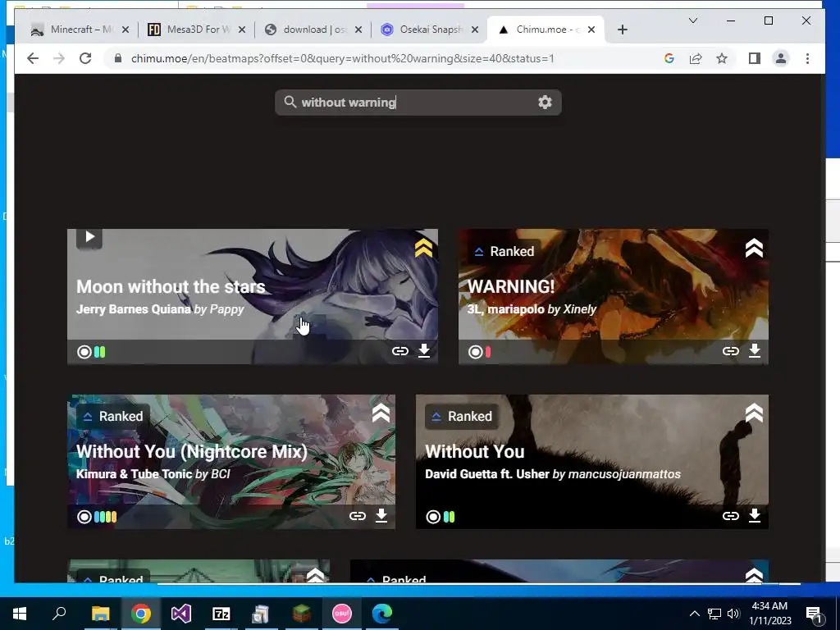Toggle the browser side panel
Image resolution: width=840 pixels, height=630 pixels.
pos(755,58)
